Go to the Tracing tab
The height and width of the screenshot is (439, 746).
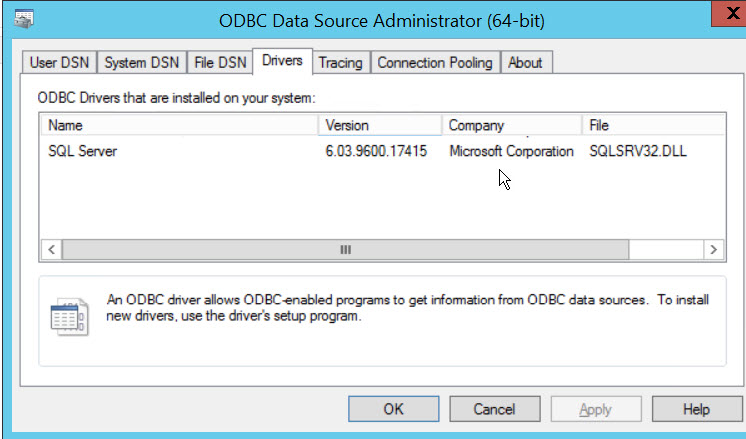click(x=341, y=63)
